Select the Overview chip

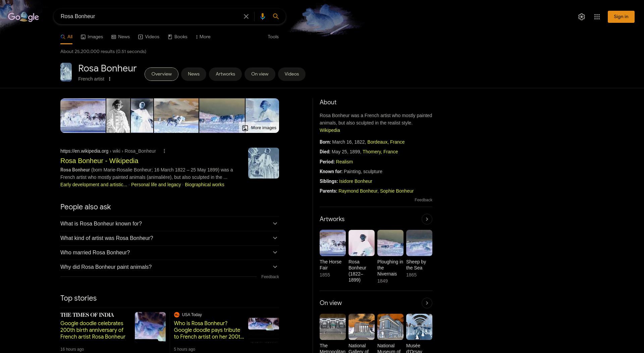(x=161, y=74)
